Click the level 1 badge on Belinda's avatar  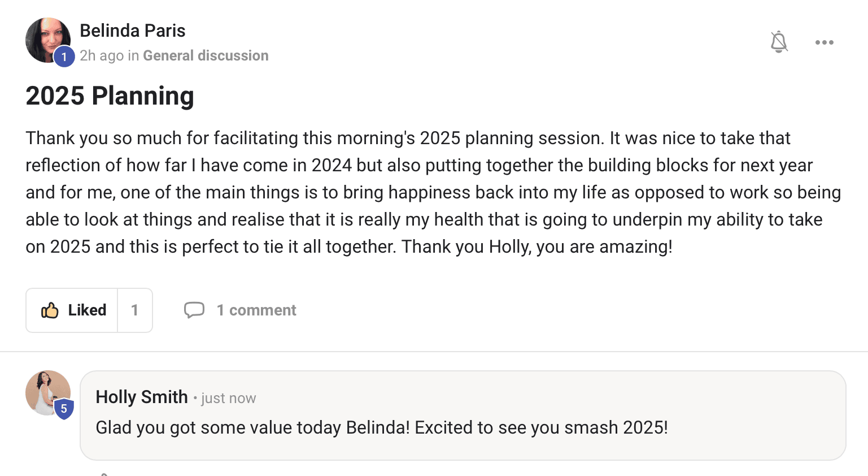coord(64,57)
